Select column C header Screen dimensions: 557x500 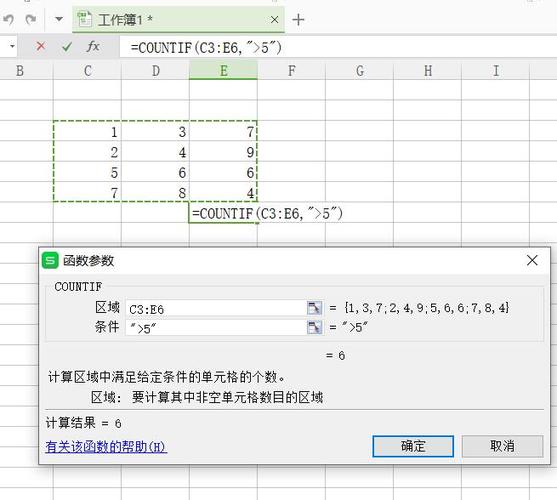(87, 71)
